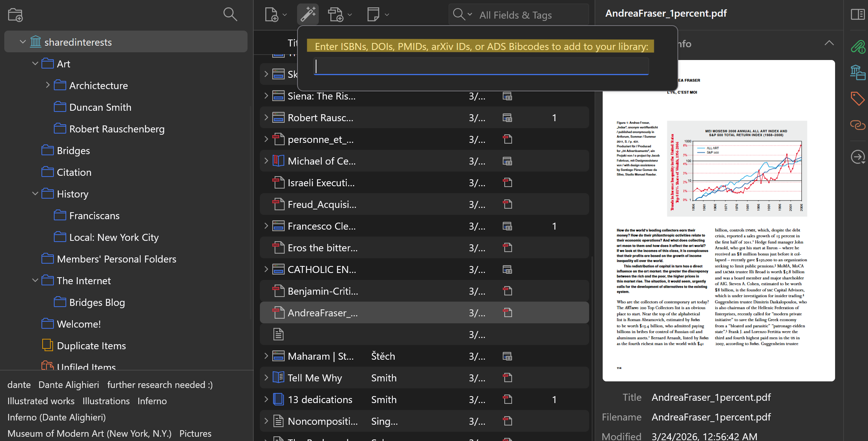The height and width of the screenshot is (441, 868).
Task: Collapse the History collection
Action: [35, 194]
